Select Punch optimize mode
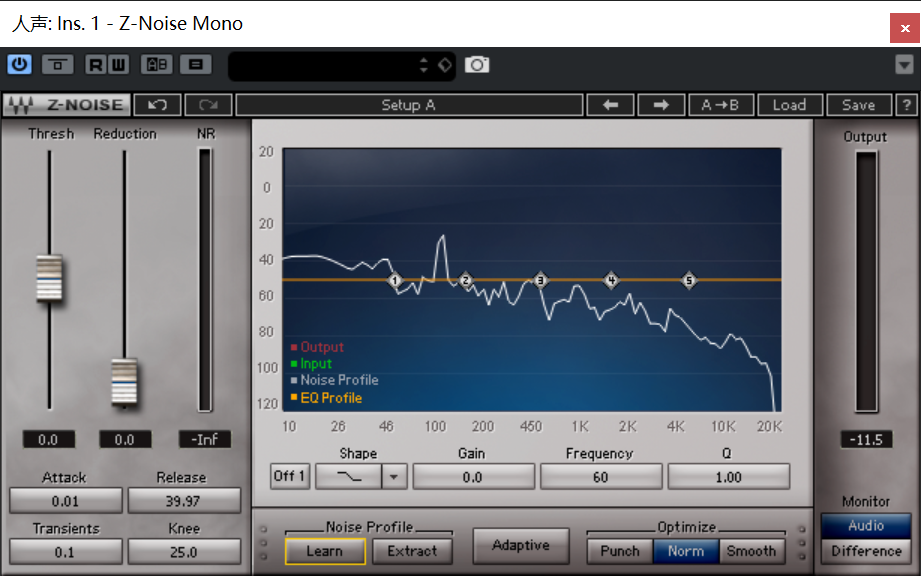 click(x=620, y=551)
